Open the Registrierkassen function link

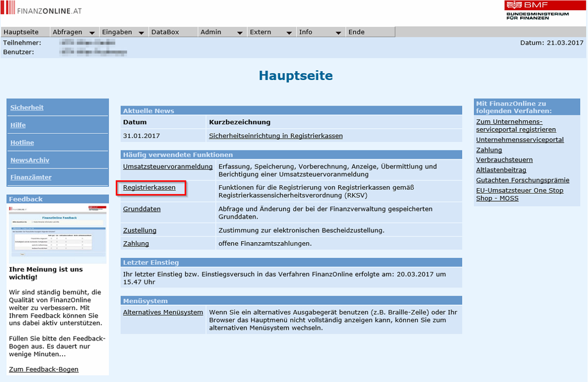click(149, 187)
